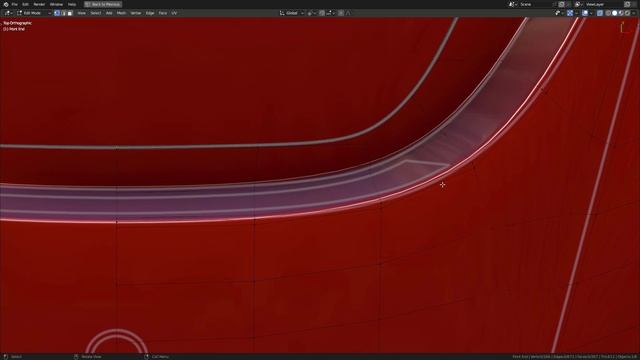Screen dimensions: 640x360
Task: Open the Edit Mode dropdown
Action: [33, 13]
